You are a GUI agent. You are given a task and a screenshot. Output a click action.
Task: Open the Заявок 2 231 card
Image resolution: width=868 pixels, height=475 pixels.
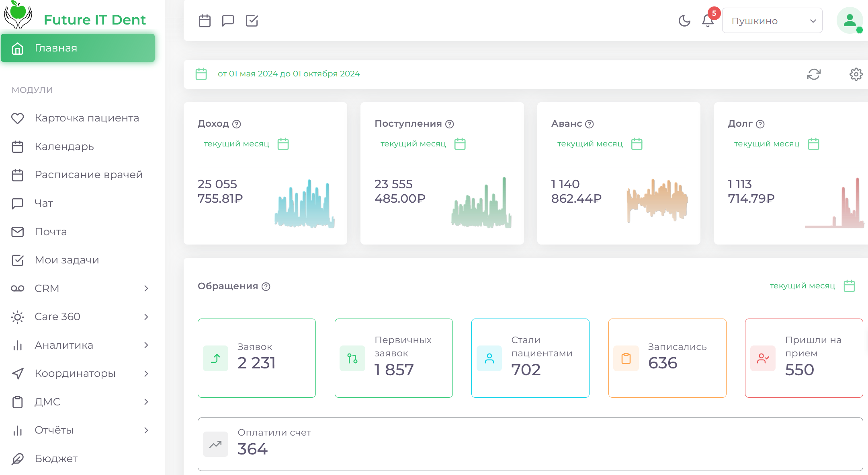(x=257, y=358)
